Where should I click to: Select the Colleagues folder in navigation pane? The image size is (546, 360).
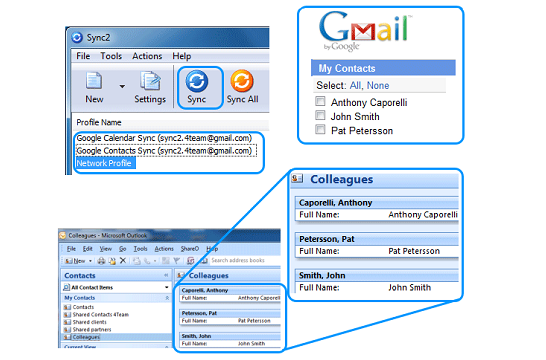[86, 337]
